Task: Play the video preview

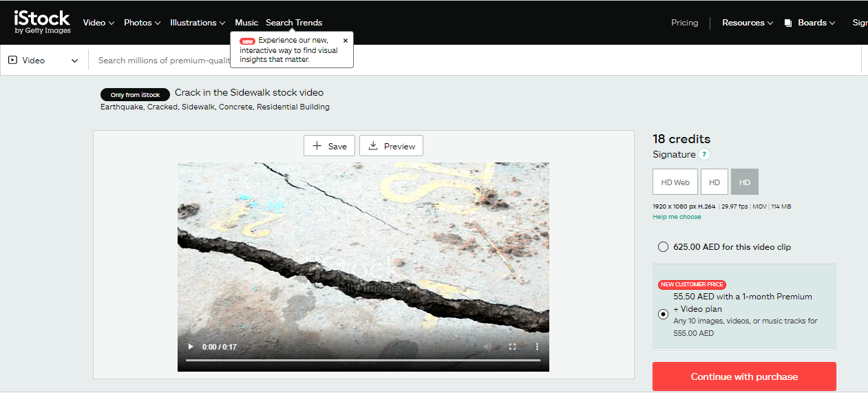Action: click(191, 347)
